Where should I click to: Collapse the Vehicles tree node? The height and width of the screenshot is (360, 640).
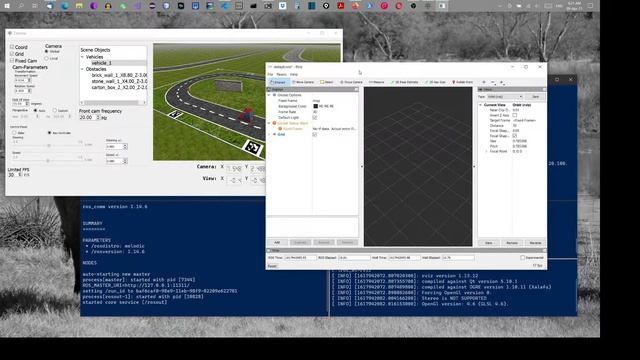(82, 57)
